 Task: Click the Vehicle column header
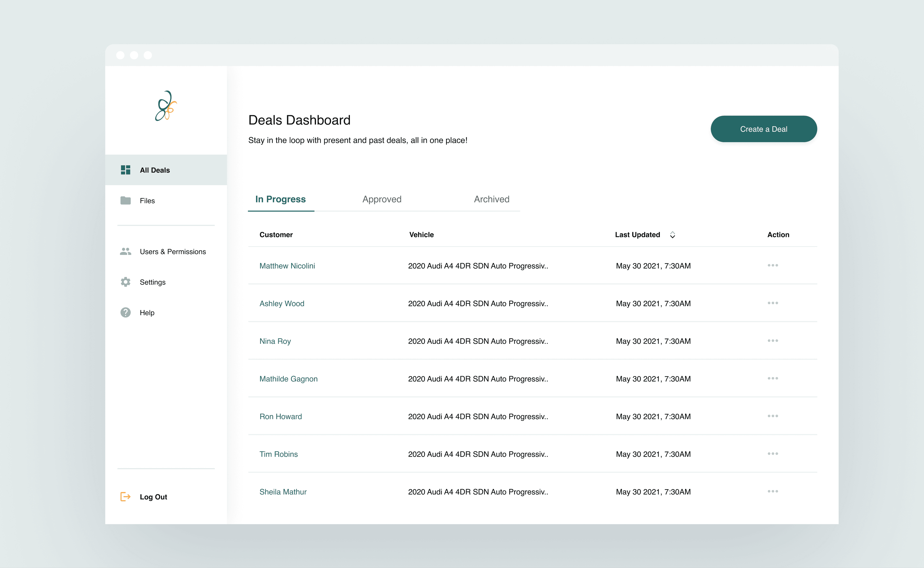tap(421, 234)
